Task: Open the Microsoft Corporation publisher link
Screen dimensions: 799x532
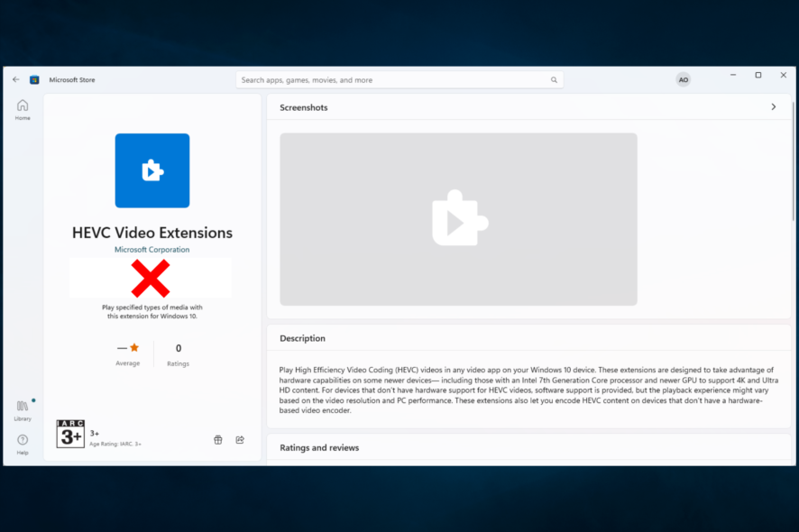Action: tap(152, 250)
